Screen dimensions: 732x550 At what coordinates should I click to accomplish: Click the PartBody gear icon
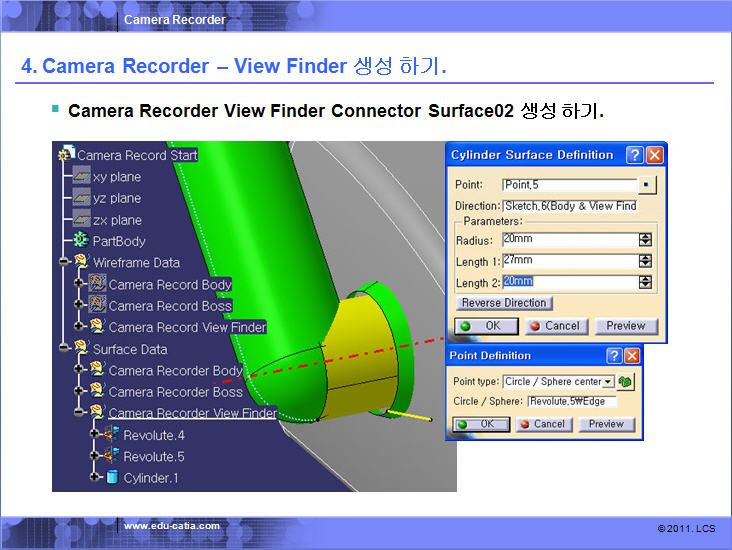[x=81, y=241]
